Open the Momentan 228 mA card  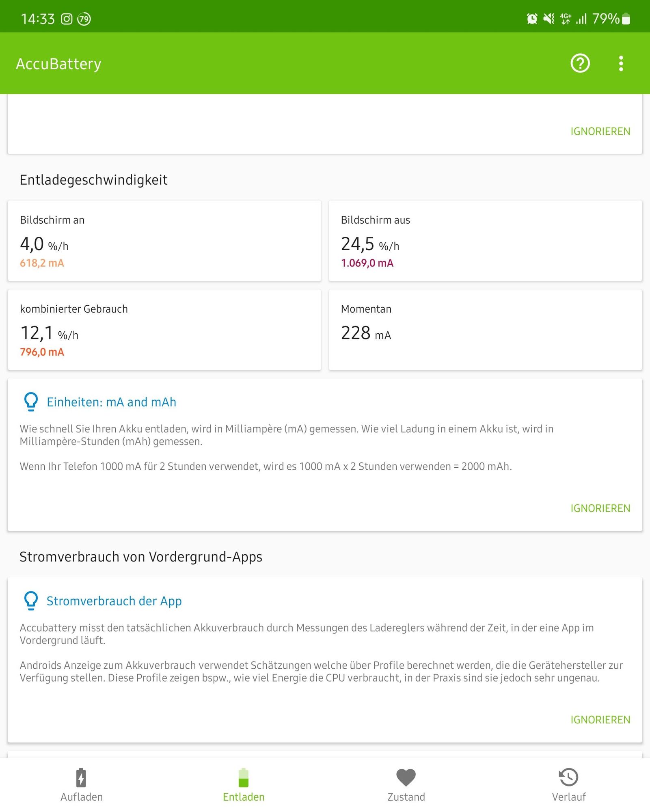485,330
